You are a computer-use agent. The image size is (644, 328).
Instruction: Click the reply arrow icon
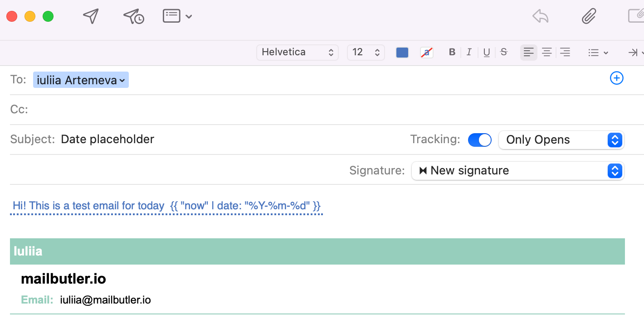pos(540,16)
